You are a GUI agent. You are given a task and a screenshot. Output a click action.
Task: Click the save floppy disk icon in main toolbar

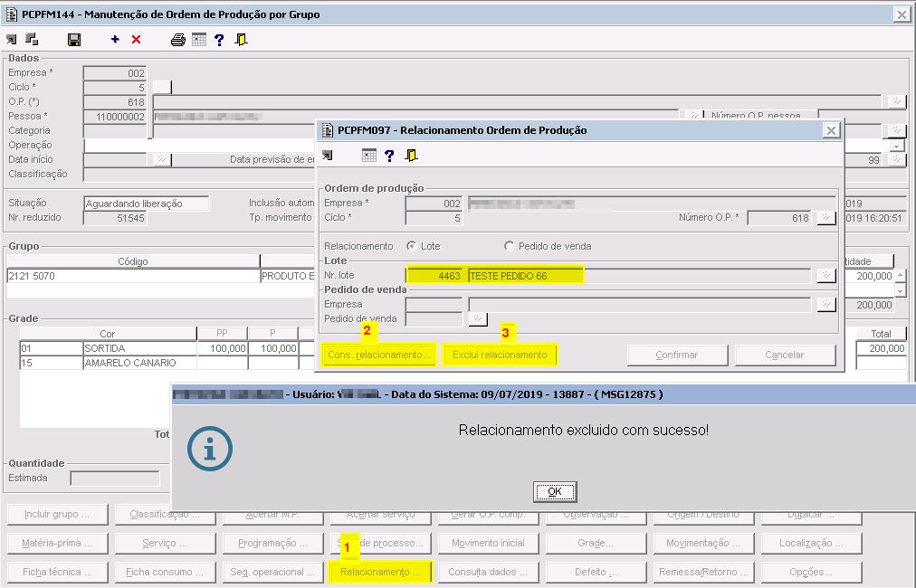pyautogui.click(x=74, y=40)
